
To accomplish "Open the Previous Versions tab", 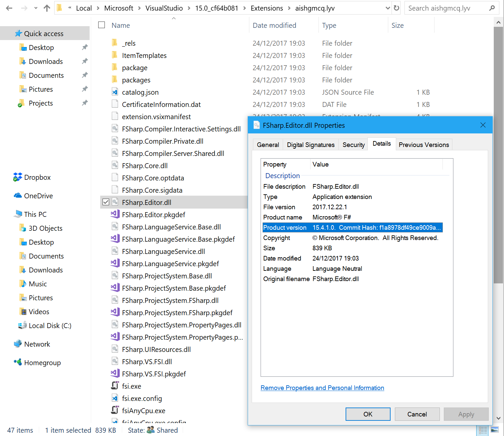I will (424, 145).
